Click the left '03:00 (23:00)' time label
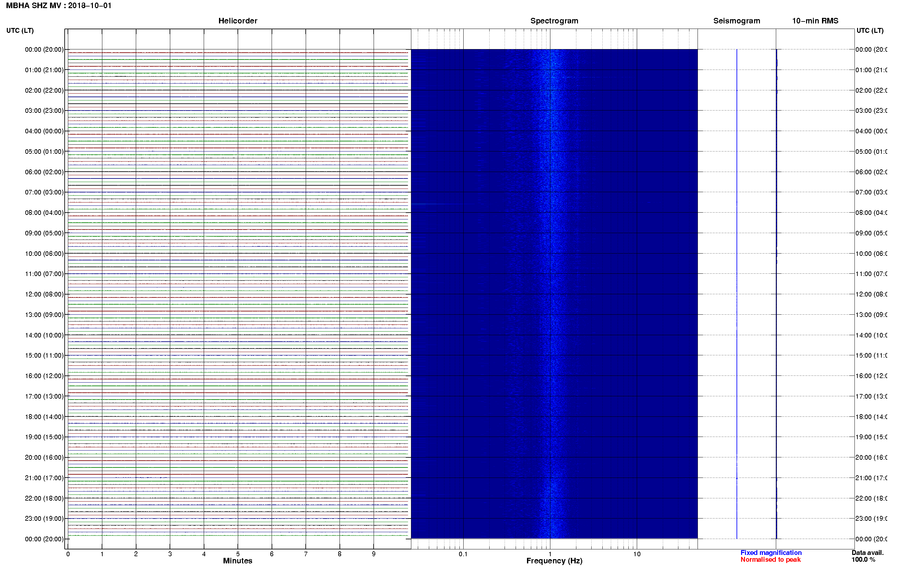924x578 pixels. (x=44, y=111)
